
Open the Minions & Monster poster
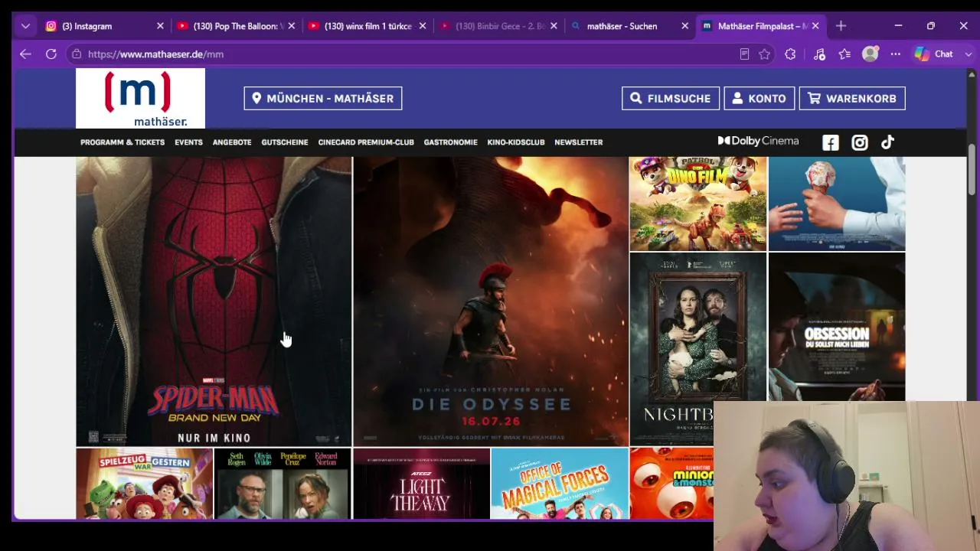pos(671,484)
